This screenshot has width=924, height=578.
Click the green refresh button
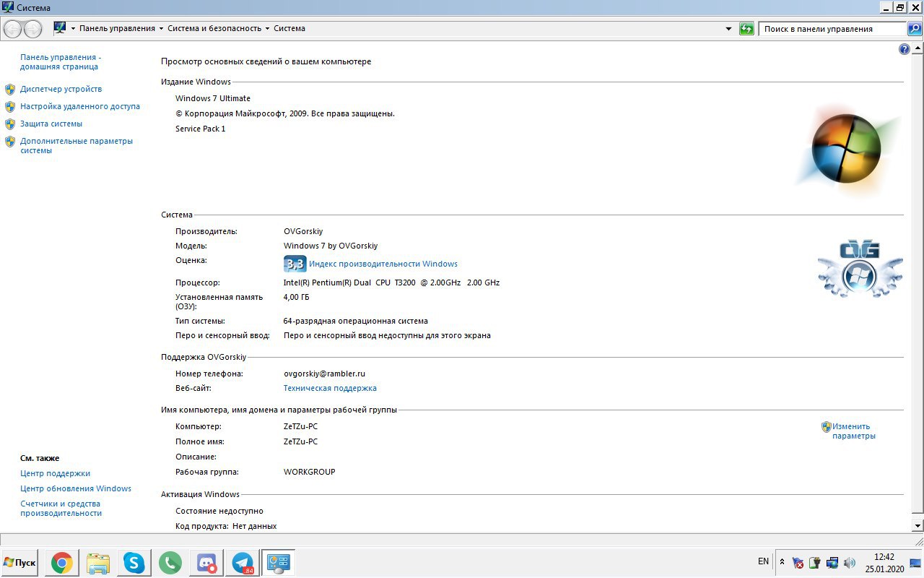pos(746,29)
